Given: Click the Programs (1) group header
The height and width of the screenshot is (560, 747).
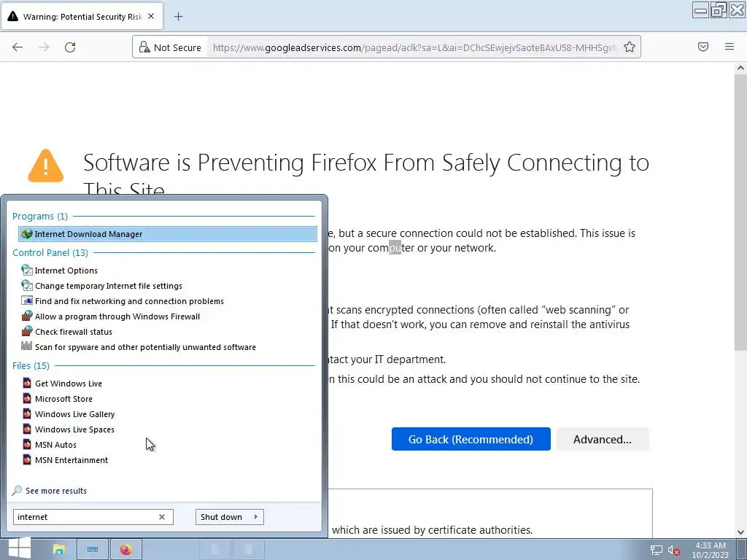Looking at the screenshot, I should tap(40, 216).
